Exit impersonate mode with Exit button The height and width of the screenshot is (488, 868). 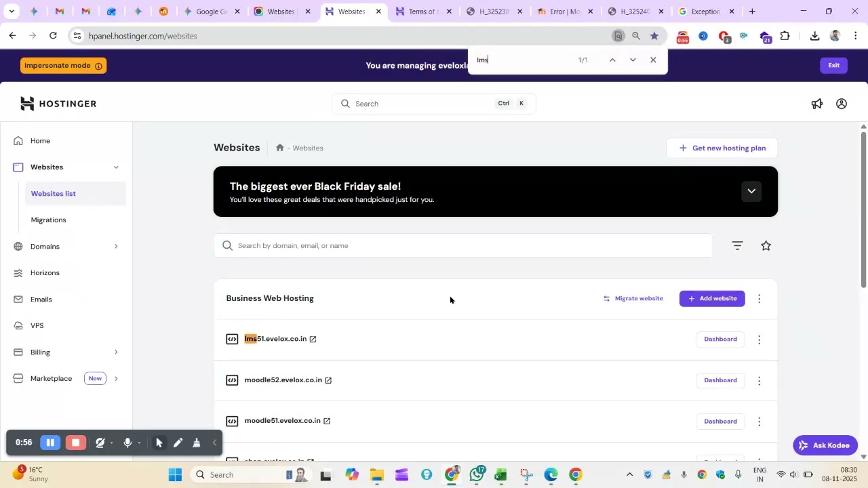click(x=833, y=66)
